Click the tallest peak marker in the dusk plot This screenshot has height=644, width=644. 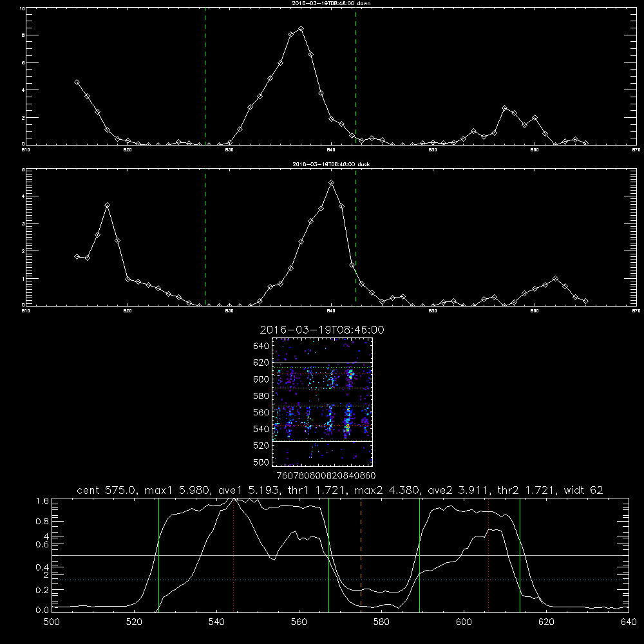click(332, 182)
